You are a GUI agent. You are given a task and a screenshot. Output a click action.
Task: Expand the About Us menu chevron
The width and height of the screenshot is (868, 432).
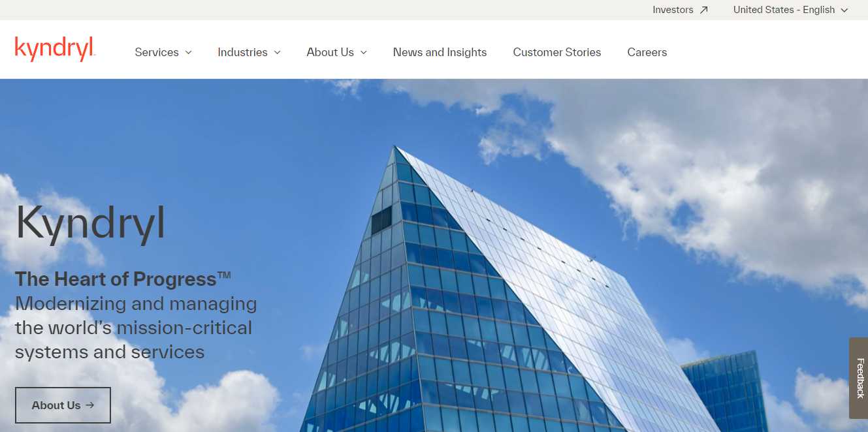tap(363, 53)
